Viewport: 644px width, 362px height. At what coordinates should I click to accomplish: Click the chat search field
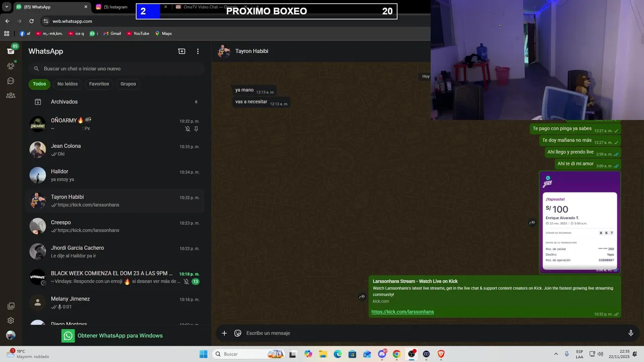(117, 68)
